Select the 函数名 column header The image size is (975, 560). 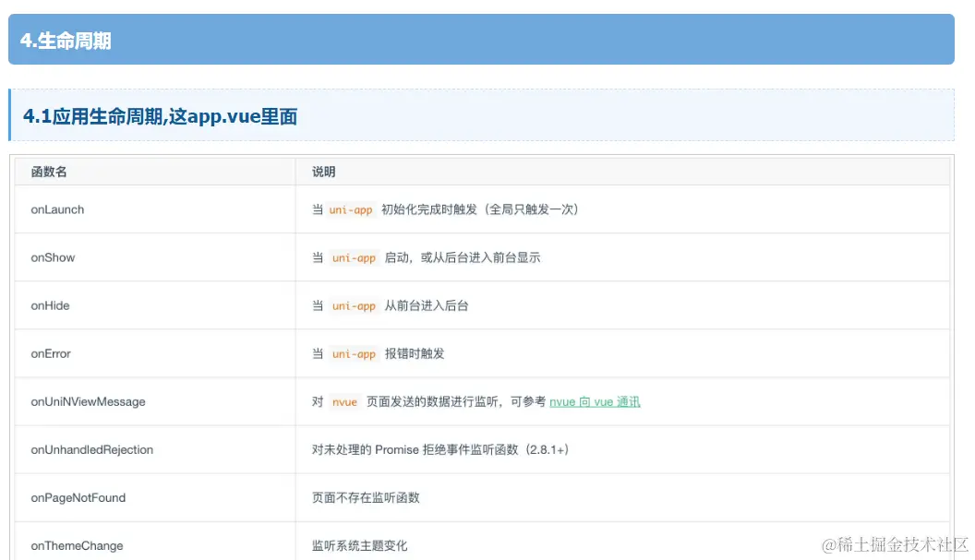48,172
